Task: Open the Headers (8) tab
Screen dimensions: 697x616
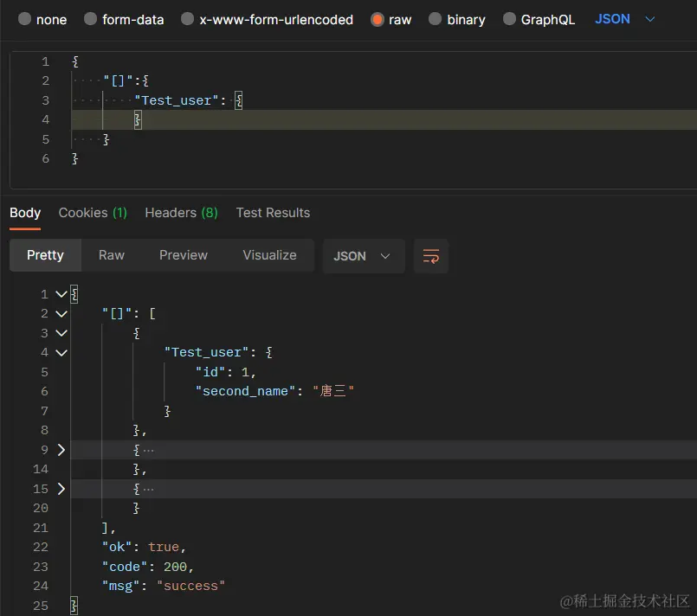Action: coord(181,213)
